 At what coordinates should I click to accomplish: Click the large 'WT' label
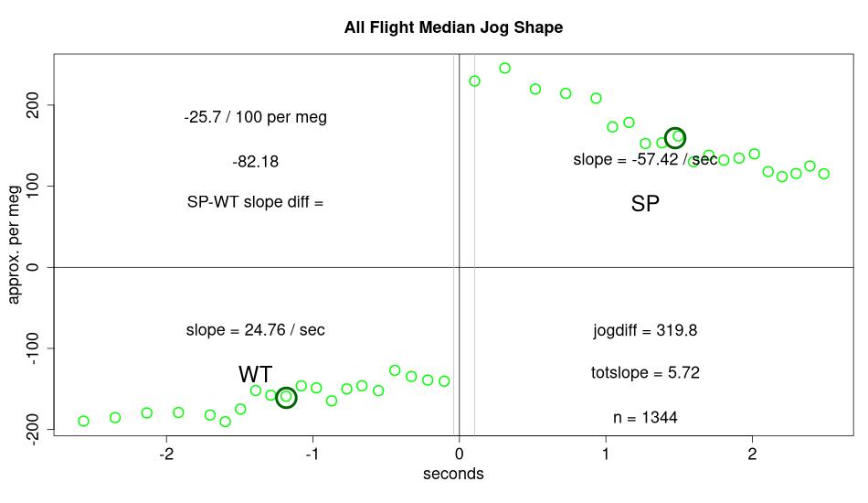(x=255, y=374)
